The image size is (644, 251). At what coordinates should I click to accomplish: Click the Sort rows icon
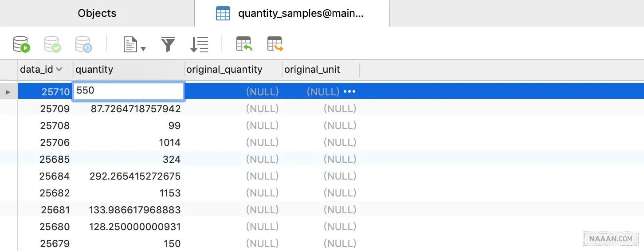(x=199, y=44)
